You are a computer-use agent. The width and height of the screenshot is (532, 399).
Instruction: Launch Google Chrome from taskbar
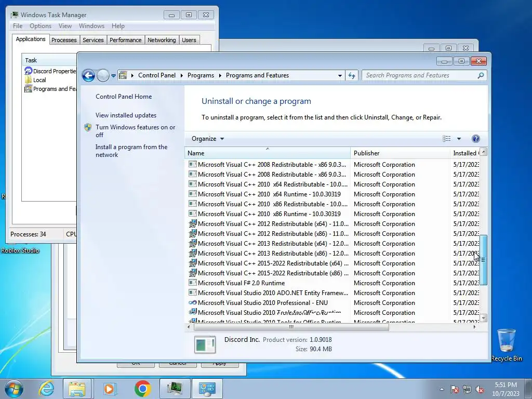point(143,389)
